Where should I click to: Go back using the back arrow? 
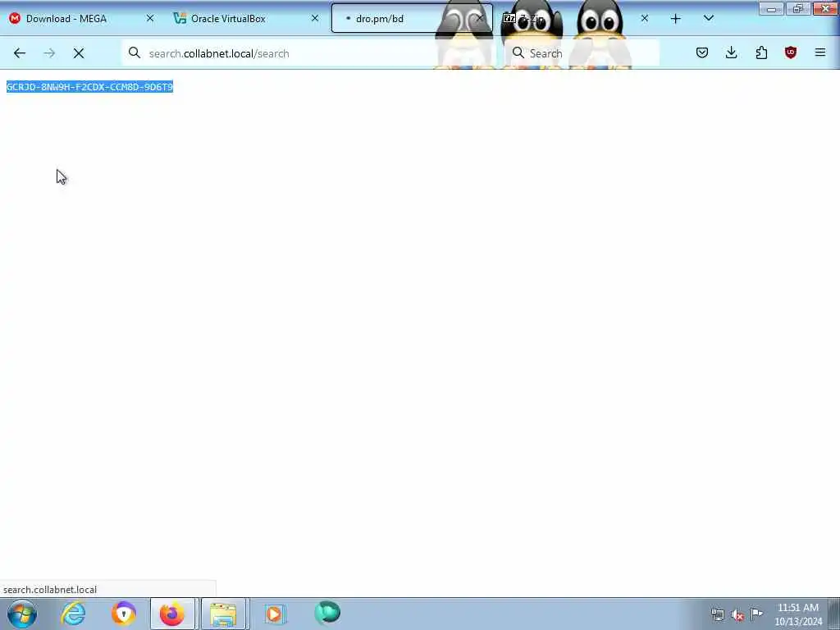pos(20,53)
